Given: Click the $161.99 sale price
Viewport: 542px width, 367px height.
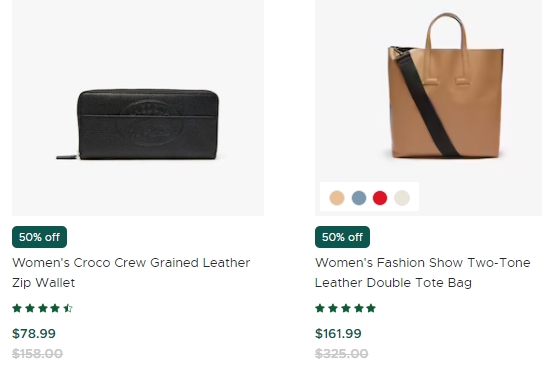Looking at the screenshot, I should click(338, 334).
